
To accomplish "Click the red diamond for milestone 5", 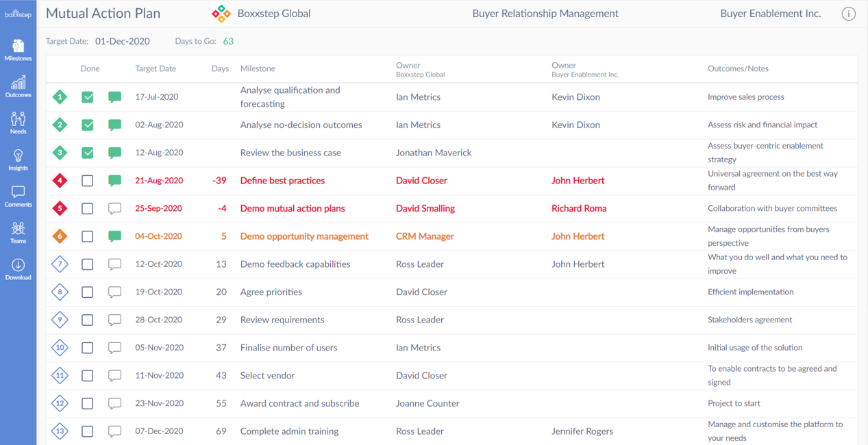I will [x=60, y=209].
